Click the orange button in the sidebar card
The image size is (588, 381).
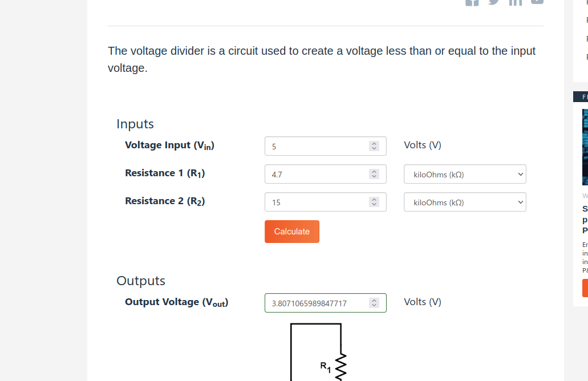point(585,288)
